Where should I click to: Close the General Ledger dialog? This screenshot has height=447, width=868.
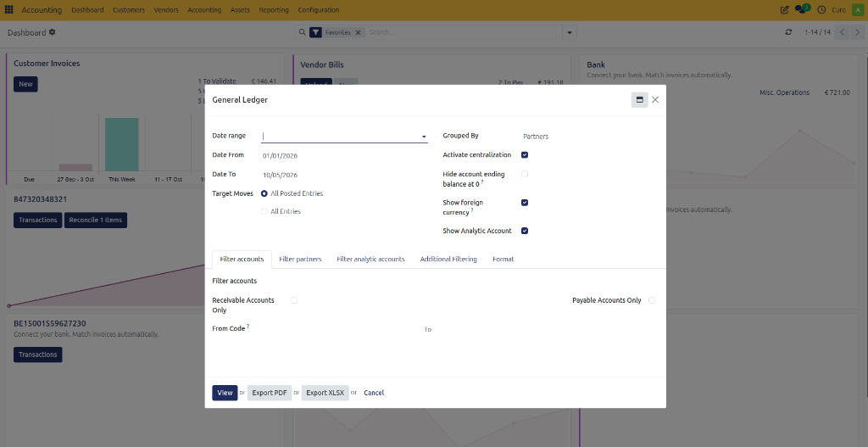[x=655, y=100]
